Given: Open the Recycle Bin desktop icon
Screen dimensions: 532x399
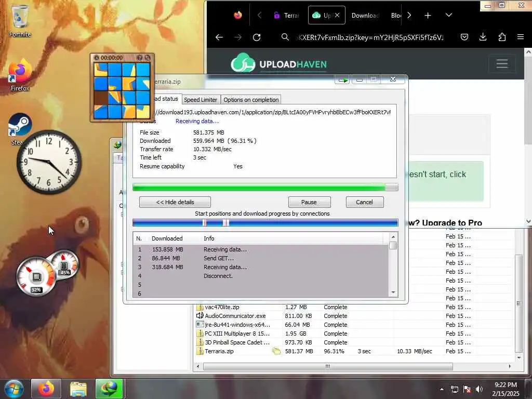Looking at the screenshot, I should tap(20, 20).
